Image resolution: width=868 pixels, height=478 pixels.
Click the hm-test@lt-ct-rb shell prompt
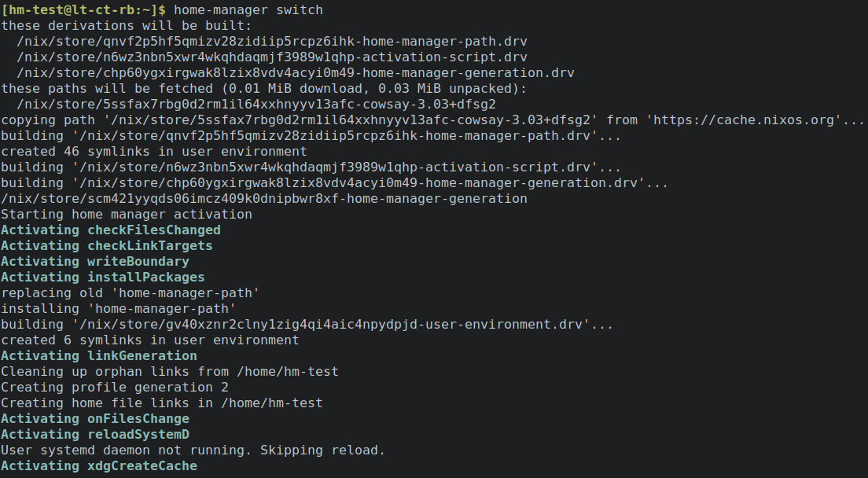click(83, 10)
